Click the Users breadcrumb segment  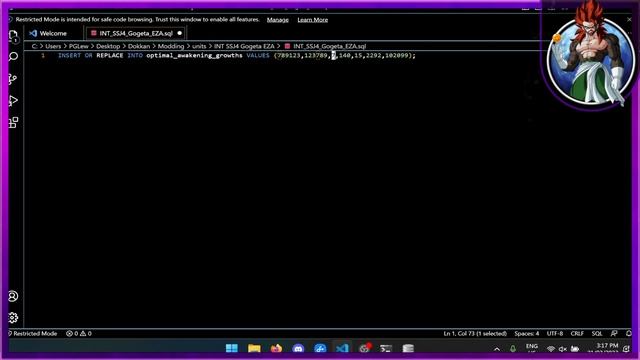click(x=53, y=46)
